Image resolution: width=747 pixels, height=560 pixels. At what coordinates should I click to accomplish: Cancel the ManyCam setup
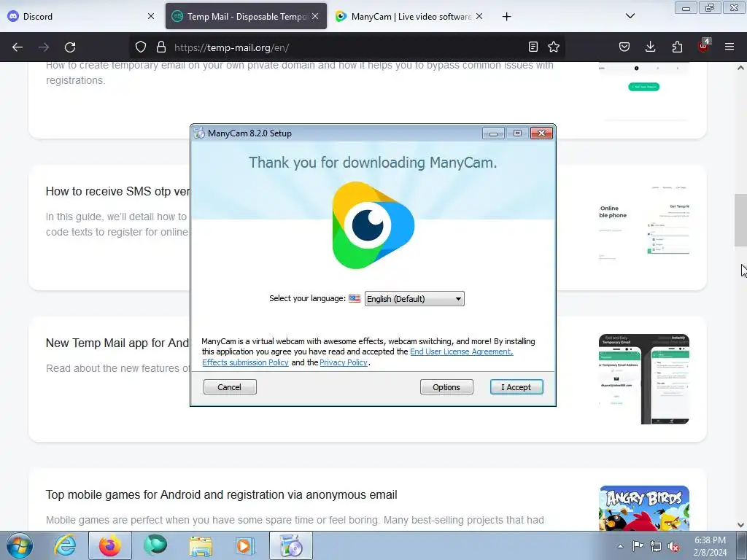point(230,387)
